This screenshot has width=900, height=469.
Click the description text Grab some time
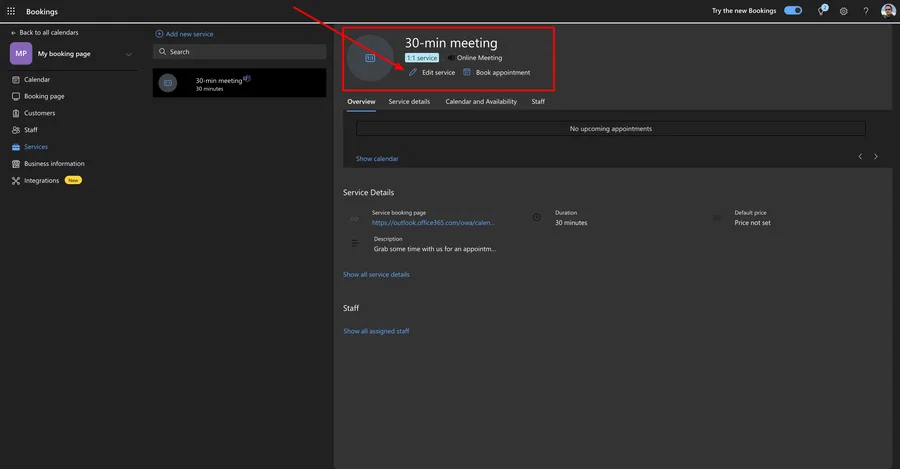pyautogui.click(x=435, y=249)
